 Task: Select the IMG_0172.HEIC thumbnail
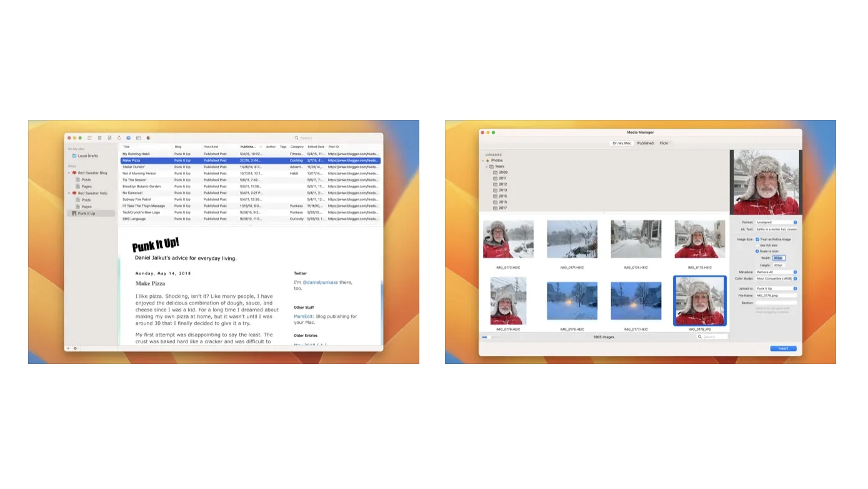pyautogui.click(x=508, y=239)
